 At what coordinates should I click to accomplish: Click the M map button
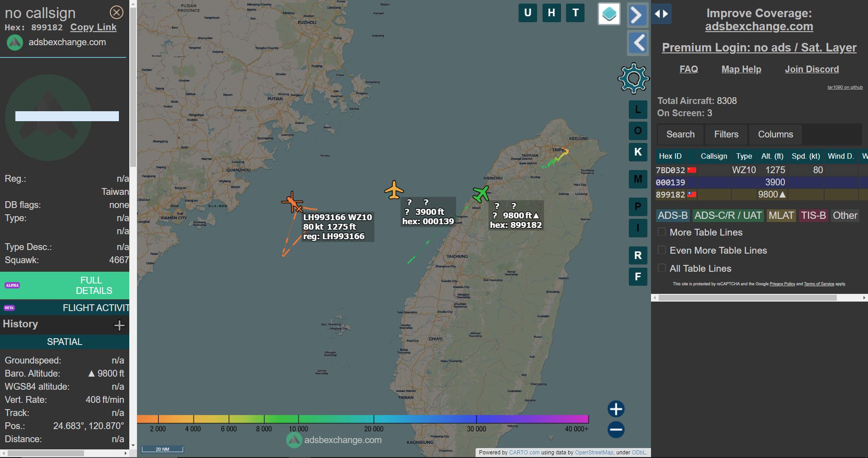638,179
